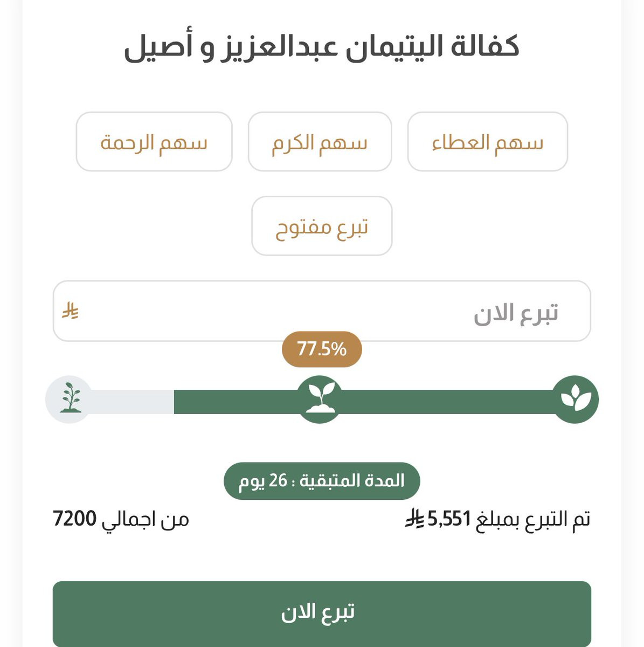The height and width of the screenshot is (647, 644).
Task: Click the riyal symbol beside 5,551
Action: [415, 519]
